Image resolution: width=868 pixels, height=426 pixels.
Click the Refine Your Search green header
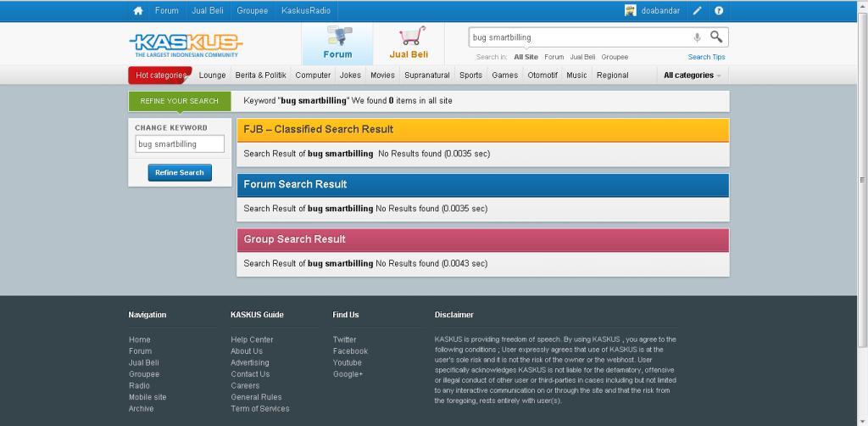[x=180, y=101]
